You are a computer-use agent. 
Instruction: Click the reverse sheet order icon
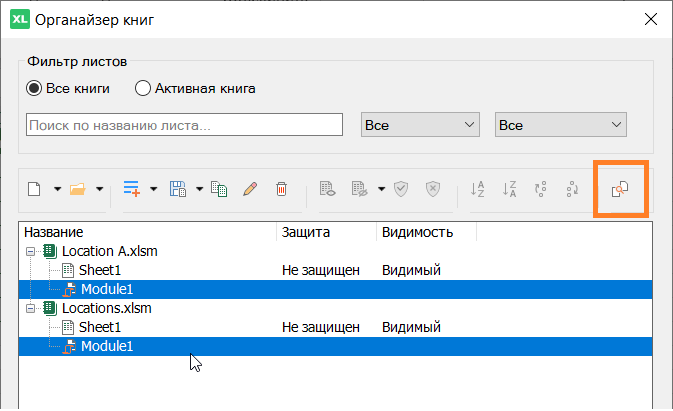(572, 189)
